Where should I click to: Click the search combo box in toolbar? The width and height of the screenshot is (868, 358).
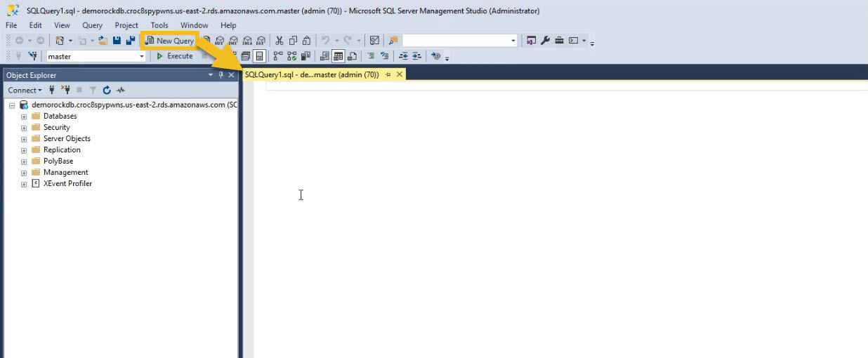[x=459, y=41]
